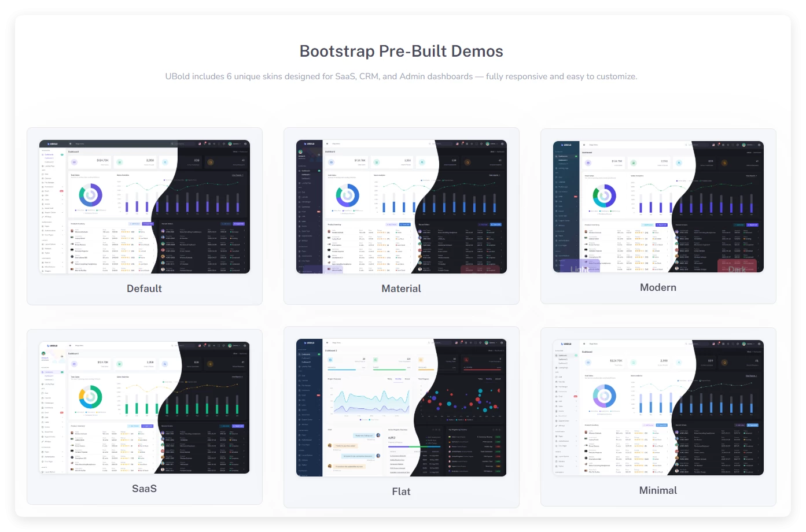
Task: Open the Flat demo preview image
Action: click(x=401, y=407)
